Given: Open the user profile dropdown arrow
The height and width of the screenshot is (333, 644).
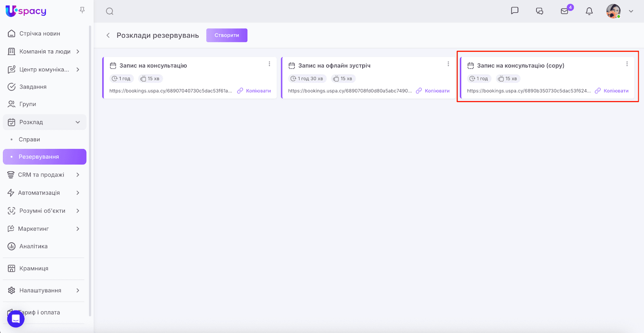Looking at the screenshot, I should pos(631,11).
